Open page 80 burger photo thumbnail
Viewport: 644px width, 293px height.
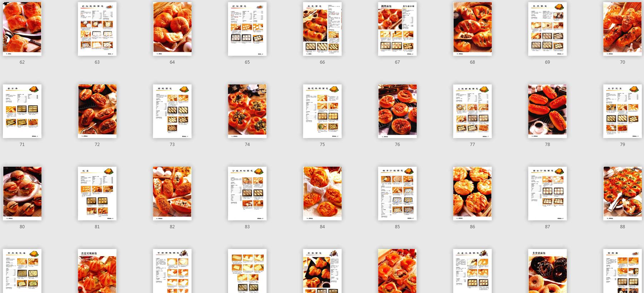(22, 193)
